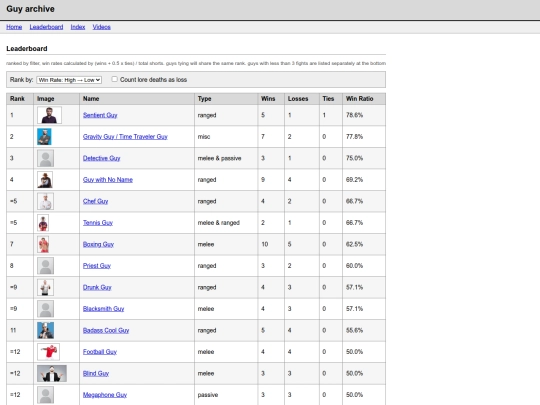The width and height of the screenshot is (540, 405).
Task: Click the Guy archive site title
Action: 30,9
